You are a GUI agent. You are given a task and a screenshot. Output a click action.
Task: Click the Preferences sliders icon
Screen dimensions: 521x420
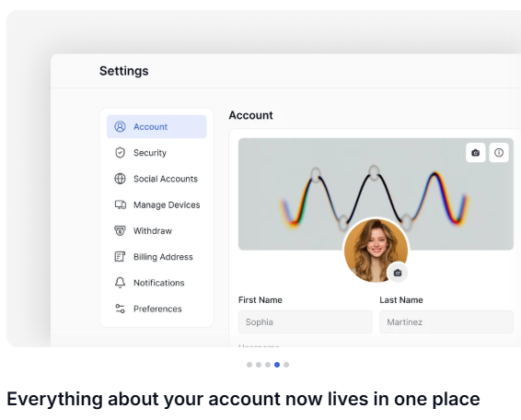tap(120, 309)
